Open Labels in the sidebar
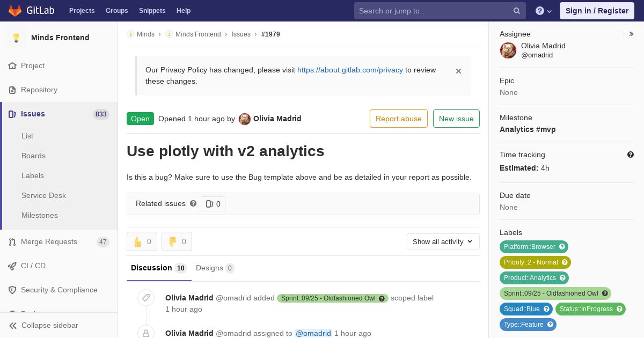This screenshot has height=338, width=644. tap(33, 175)
